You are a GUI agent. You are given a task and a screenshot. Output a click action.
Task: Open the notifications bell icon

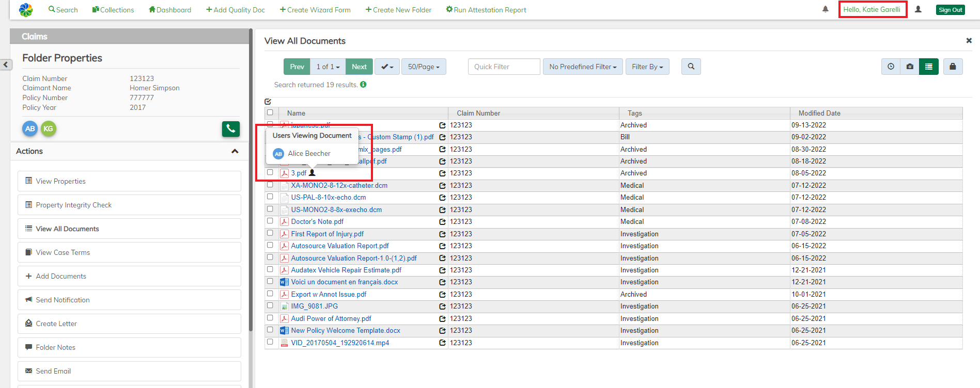[826, 9]
